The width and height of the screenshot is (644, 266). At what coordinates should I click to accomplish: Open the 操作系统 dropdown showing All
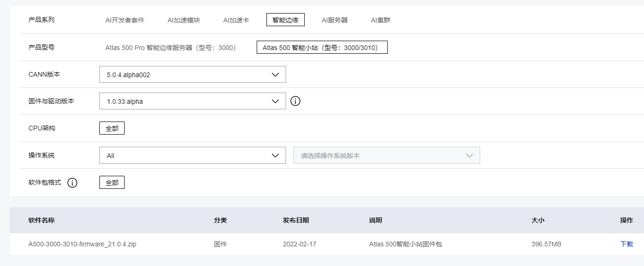193,155
